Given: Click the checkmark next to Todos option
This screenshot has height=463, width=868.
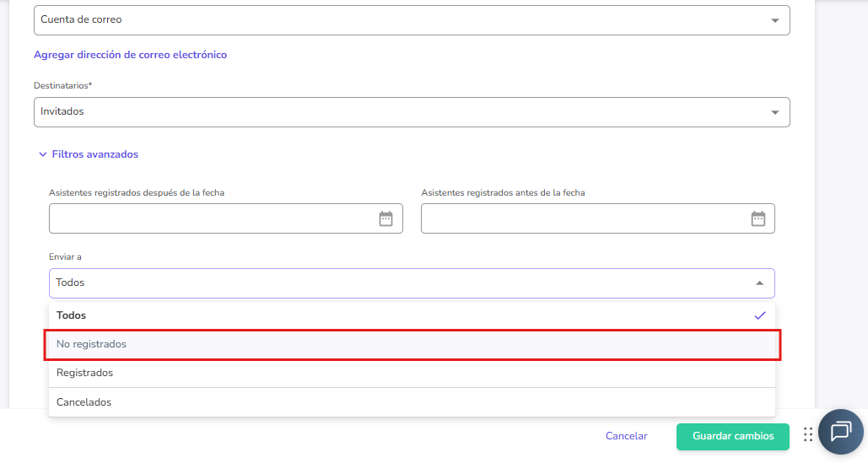Looking at the screenshot, I should [x=759, y=315].
